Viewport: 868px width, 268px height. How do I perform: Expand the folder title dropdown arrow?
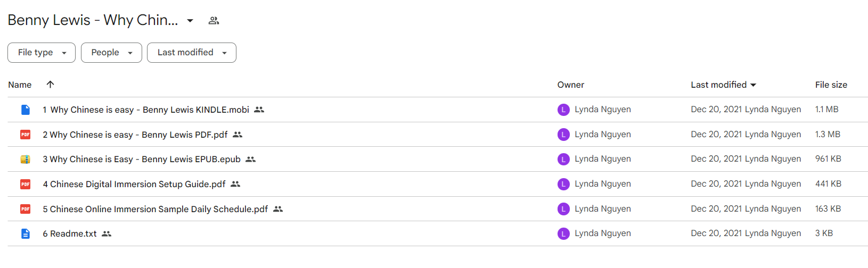pyautogui.click(x=190, y=21)
